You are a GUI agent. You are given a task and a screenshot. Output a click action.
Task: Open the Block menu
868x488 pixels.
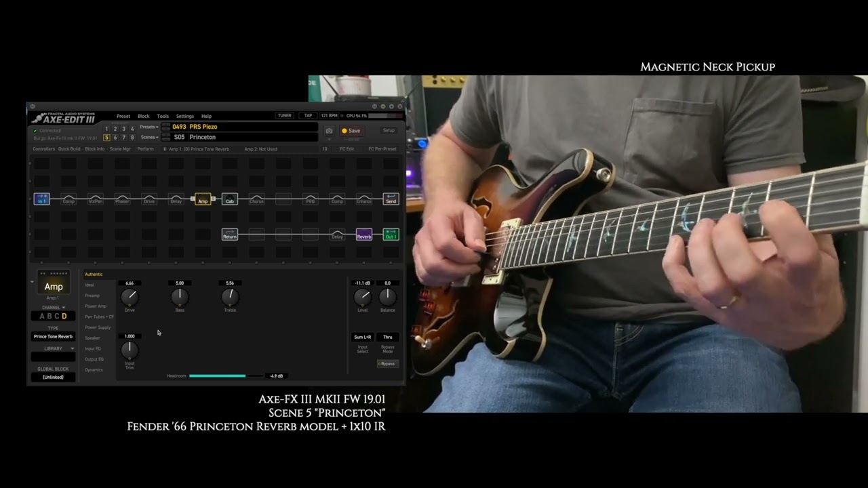click(144, 116)
